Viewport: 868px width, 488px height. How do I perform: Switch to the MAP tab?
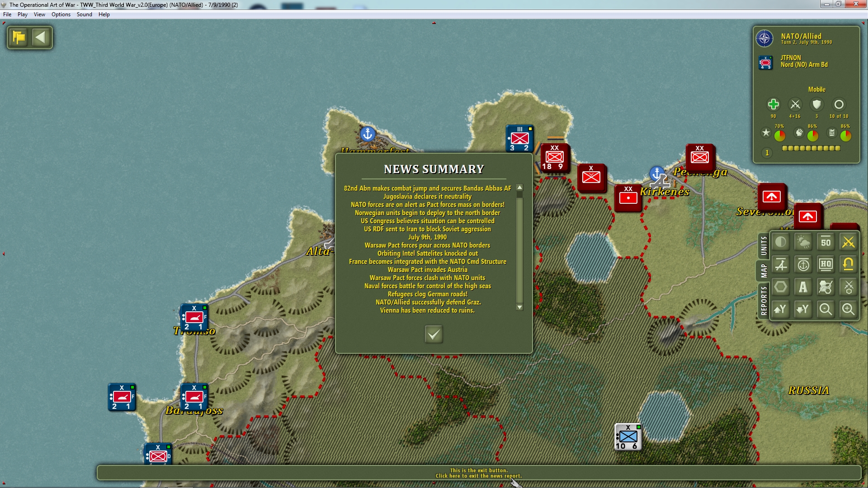(x=764, y=271)
